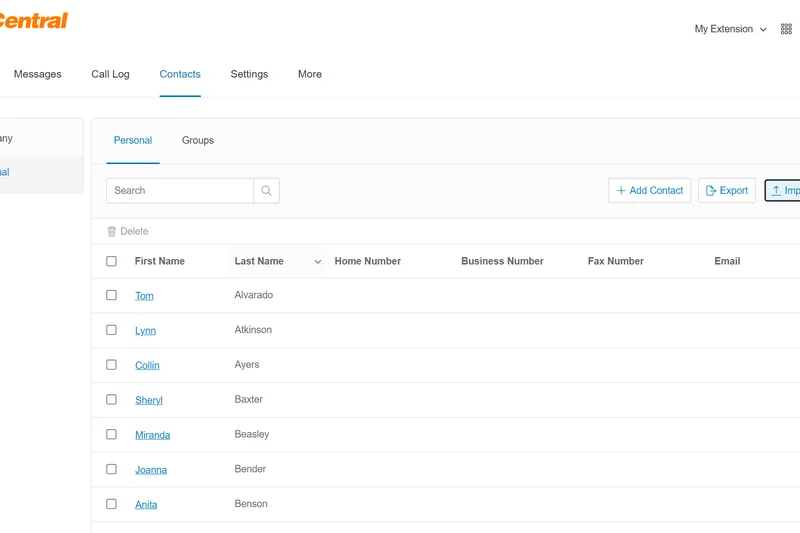Click the First Name column header
Viewport: 800px width, 533px height.
(x=160, y=261)
